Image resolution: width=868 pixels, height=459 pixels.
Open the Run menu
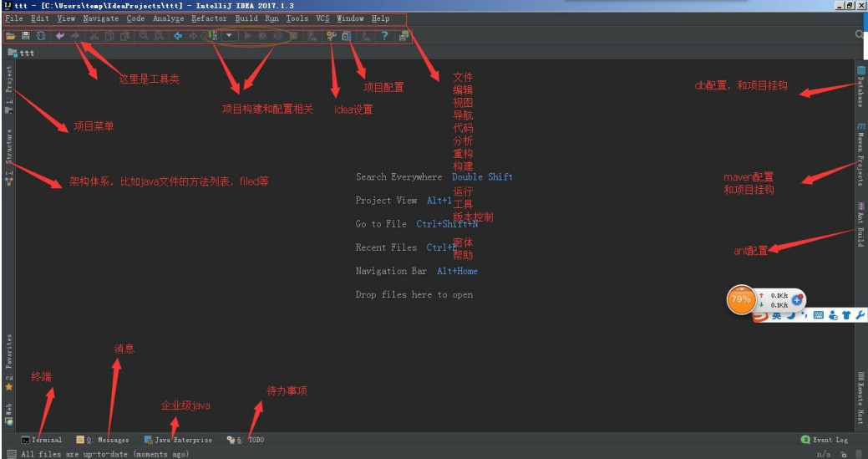(x=272, y=18)
